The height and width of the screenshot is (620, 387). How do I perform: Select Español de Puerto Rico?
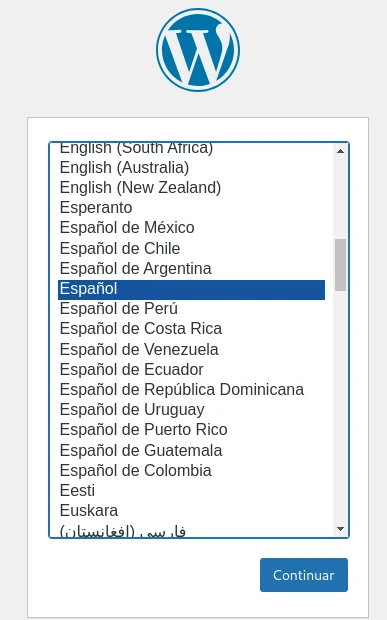(192, 430)
